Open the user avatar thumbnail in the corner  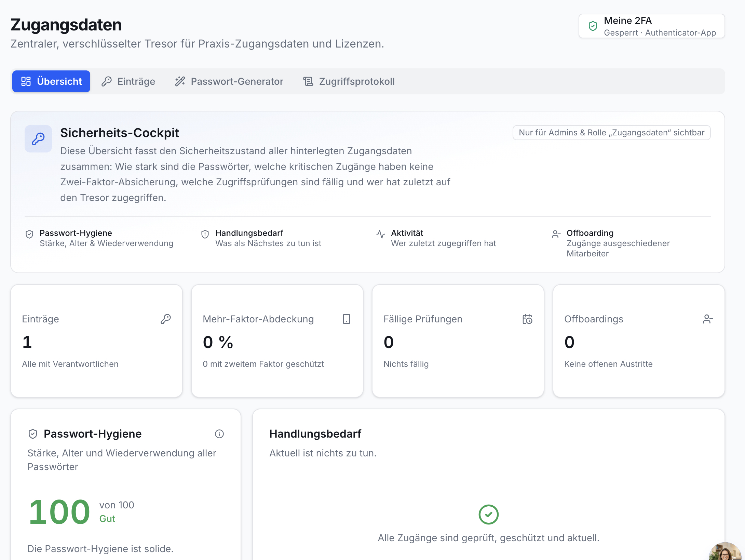[x=726, y=552]
